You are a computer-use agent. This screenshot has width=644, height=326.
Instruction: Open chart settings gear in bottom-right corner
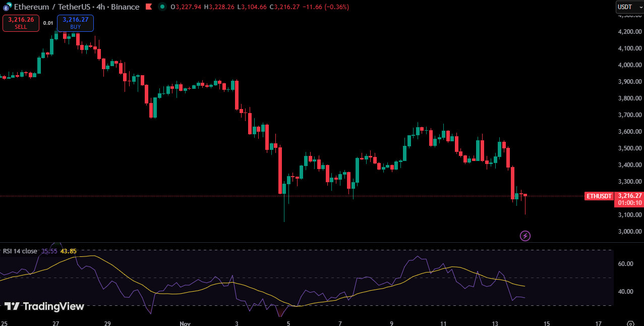pyautogui.click(x=630, y=323)
